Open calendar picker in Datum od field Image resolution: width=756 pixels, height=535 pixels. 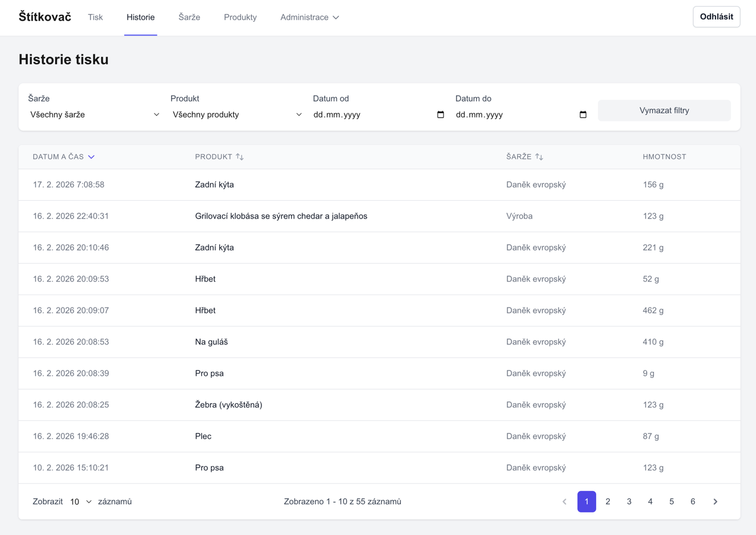click(x=440, y=115)
